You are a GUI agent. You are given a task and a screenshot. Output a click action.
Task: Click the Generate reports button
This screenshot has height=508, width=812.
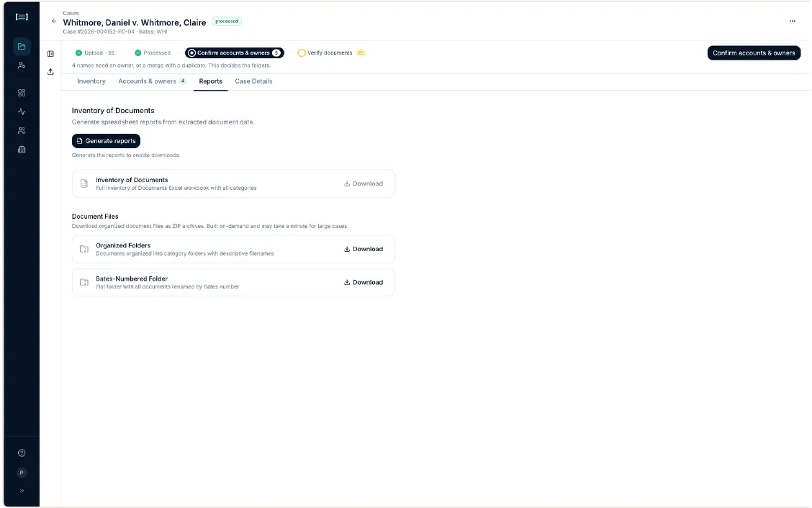106,141
